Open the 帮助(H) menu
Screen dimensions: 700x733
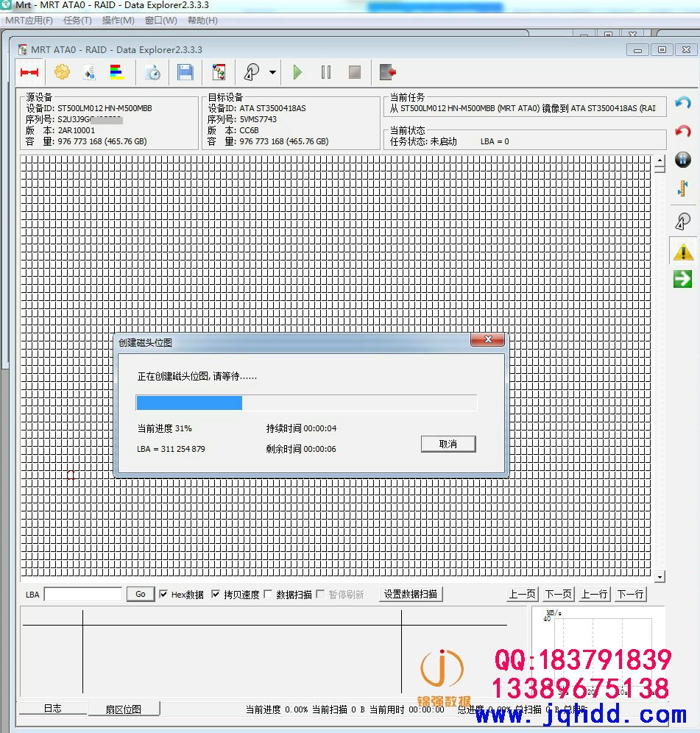tap(202, 21)
